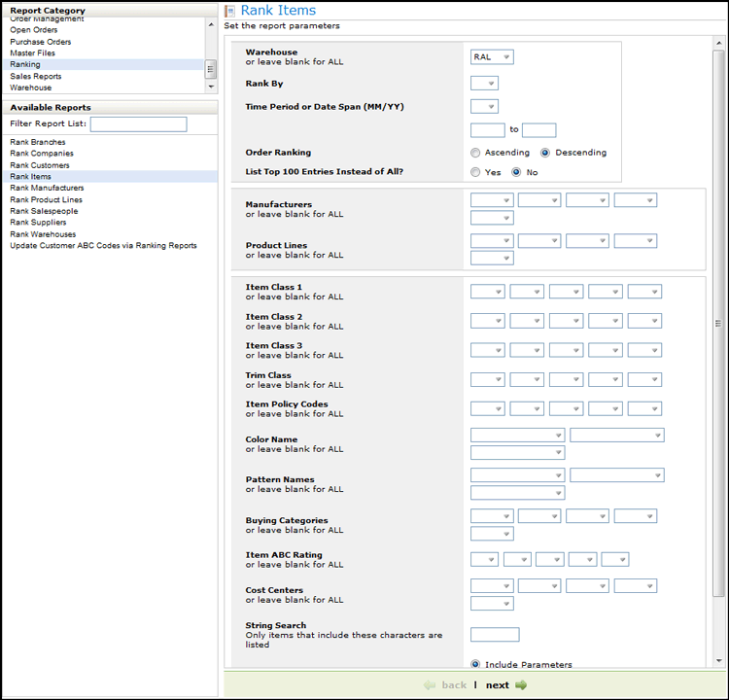
Task: Open the Rank Customers report
Action: [x=40, y=165]
